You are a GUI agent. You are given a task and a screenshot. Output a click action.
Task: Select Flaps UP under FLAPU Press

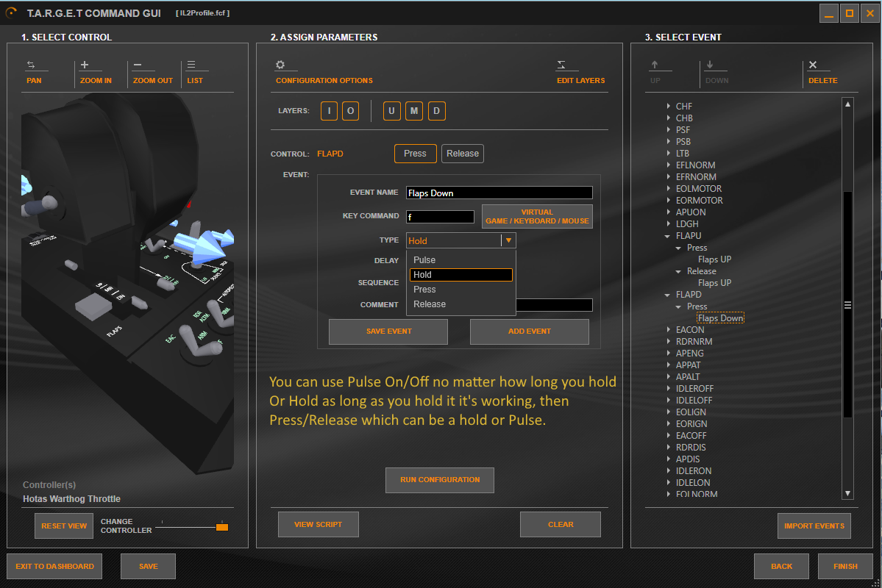(x=714, y=259)
